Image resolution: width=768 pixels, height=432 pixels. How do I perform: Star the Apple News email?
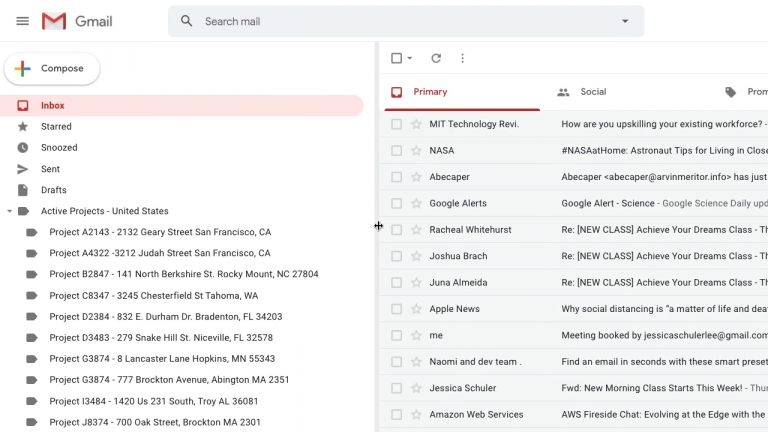416,309
